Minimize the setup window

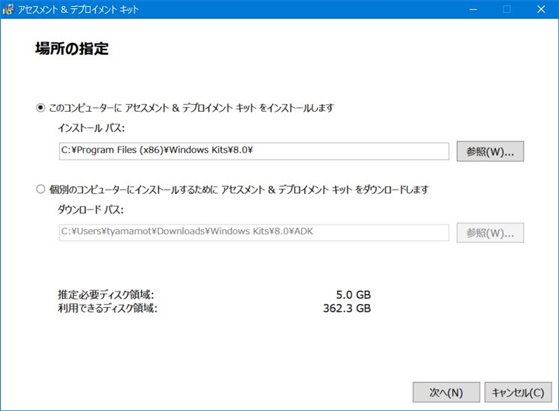pos(473,9)
